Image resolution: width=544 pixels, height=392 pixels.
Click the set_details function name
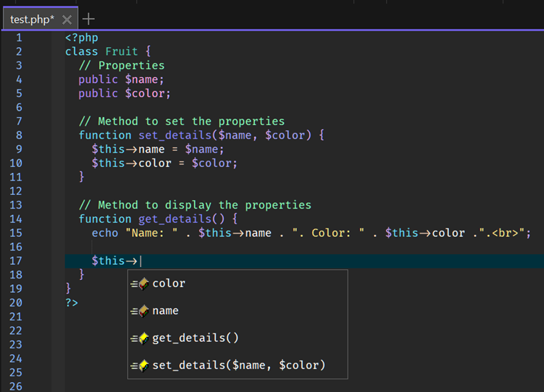pos(175,135)
